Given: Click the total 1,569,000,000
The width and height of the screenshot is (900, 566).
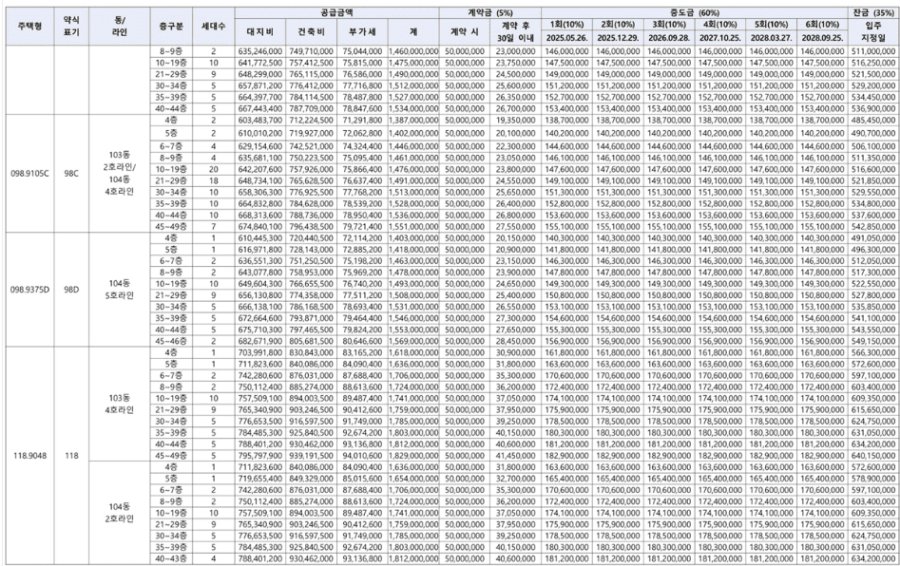Looking at the screenshot, I should coord(413,341).
